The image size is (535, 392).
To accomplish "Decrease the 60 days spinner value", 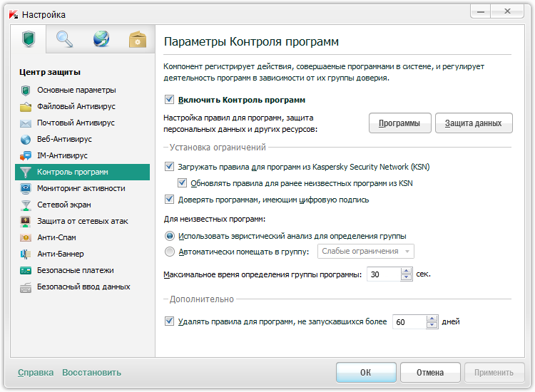I will [x=432, y=325].
